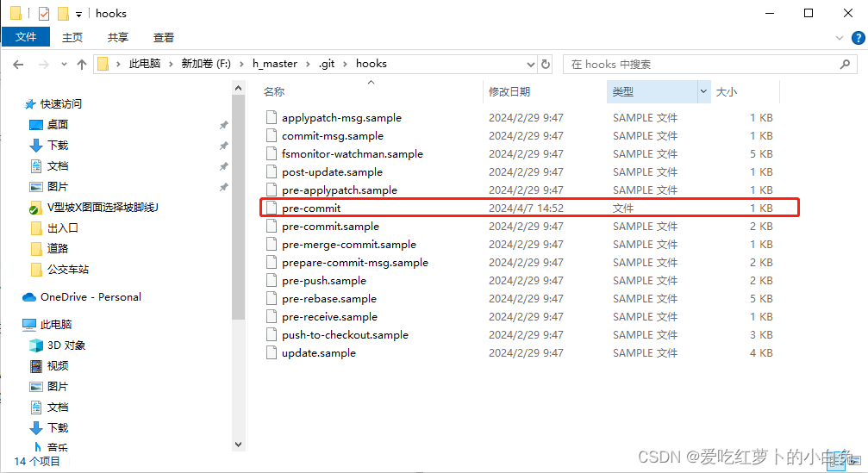
Task: Click the navigation pane scroll up arrow
Action: [x=238, y=88]
